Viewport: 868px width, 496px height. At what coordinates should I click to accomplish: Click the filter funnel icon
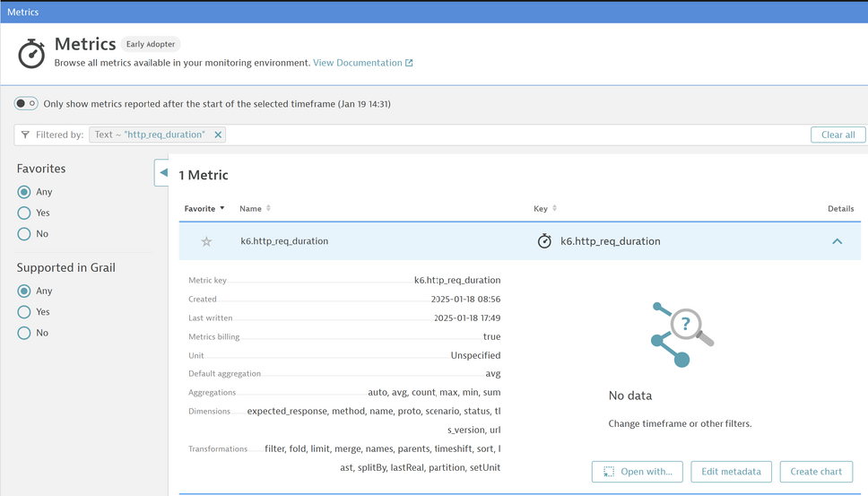pos(25,135)
